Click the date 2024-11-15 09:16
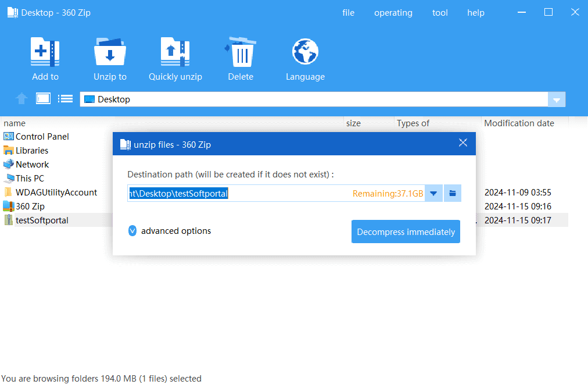Viewport: 588px width, 388px height. 518,206
